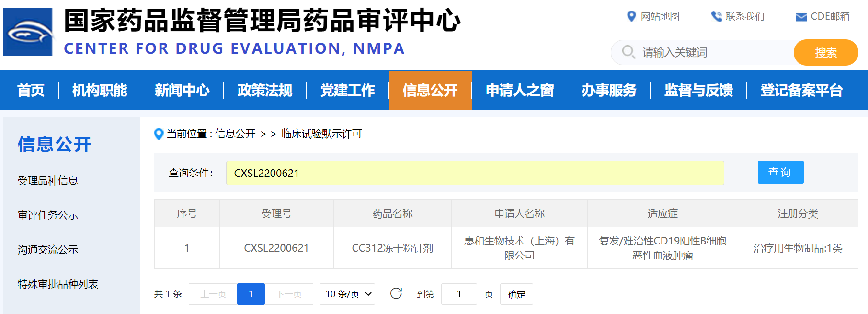This screenshot has width=868, height=314.
Task: Open the 监督与反馈 menu
Action: pyautogui.click(x=698, y=90)
